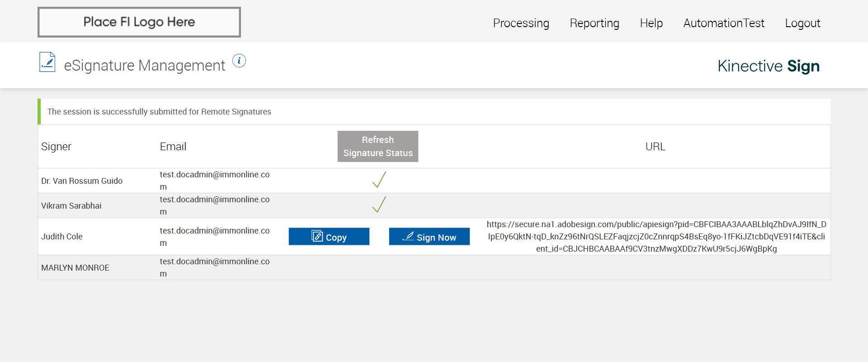Open the info icon beside eSignature Management
The image size is (868, 362).
(x=239, y=61)
